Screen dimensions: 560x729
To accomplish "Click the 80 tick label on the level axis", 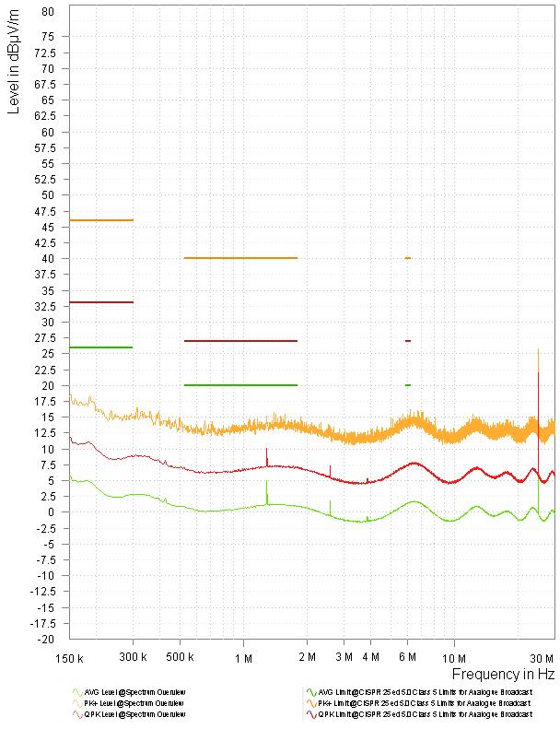I will tap(48, 12).
